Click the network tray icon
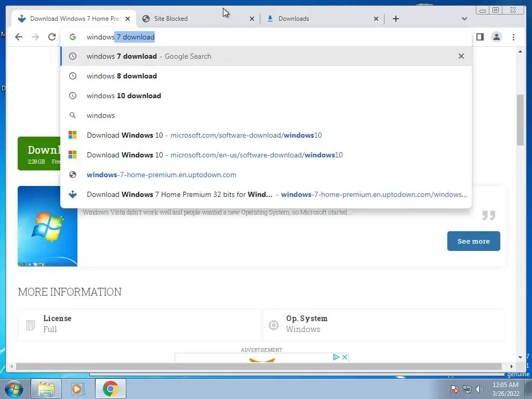The height and width of the screenshot is (399, 532). tap(467, 390)
